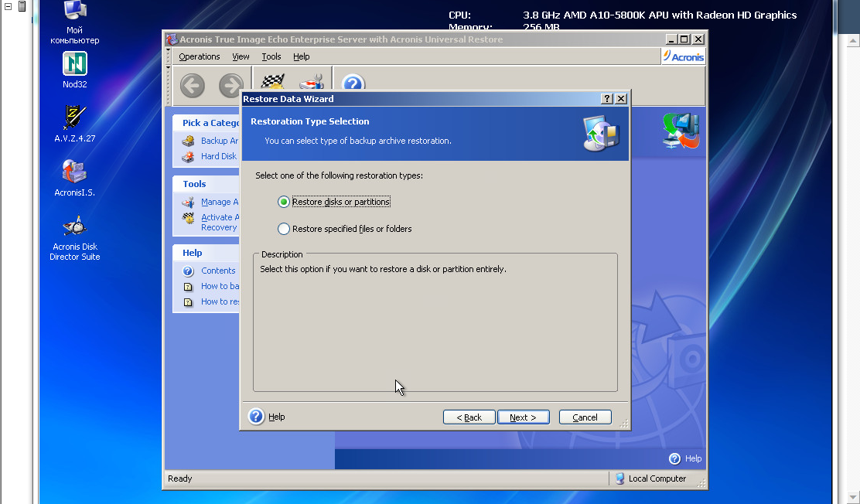Click the Activate Acronis Recovery sidebar icon
The width and height of the screenshot is (860, 504).
pyautogui.click(x=188, y=218)
